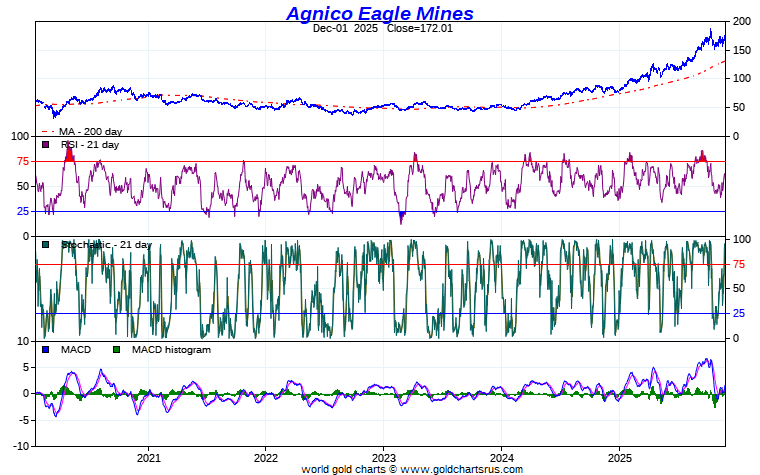Image resolution: width=760 pixels, height=475 pixels.
Task: Click the MACD histogram legend text
Action: point(171,349)
